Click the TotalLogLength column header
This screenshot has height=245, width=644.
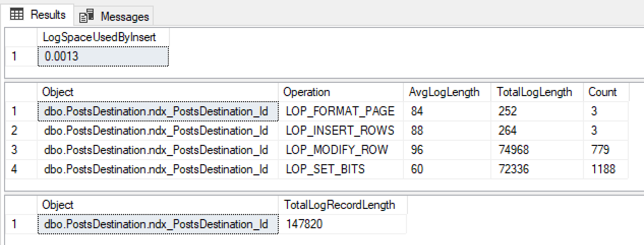point(534,92)
